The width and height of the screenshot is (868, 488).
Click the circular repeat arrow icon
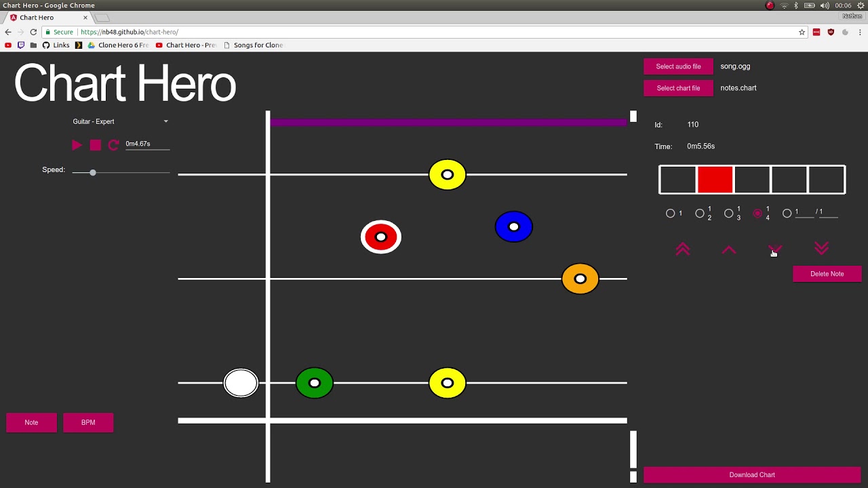pos(113,145)
